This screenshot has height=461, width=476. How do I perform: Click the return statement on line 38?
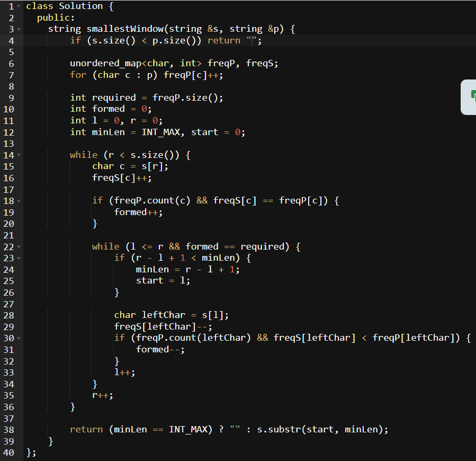tap(86, 429)
